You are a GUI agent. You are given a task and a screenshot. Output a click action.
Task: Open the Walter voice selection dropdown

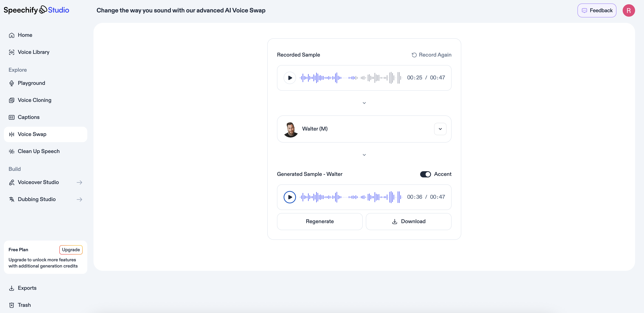coord(440,129)
